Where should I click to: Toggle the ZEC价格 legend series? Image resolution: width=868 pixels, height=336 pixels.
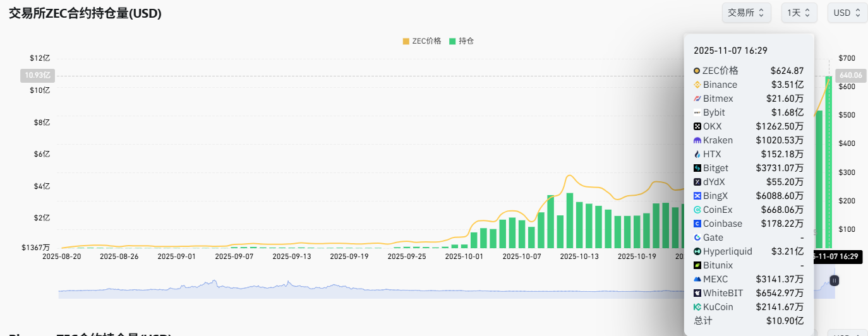(x=421, y=41)
